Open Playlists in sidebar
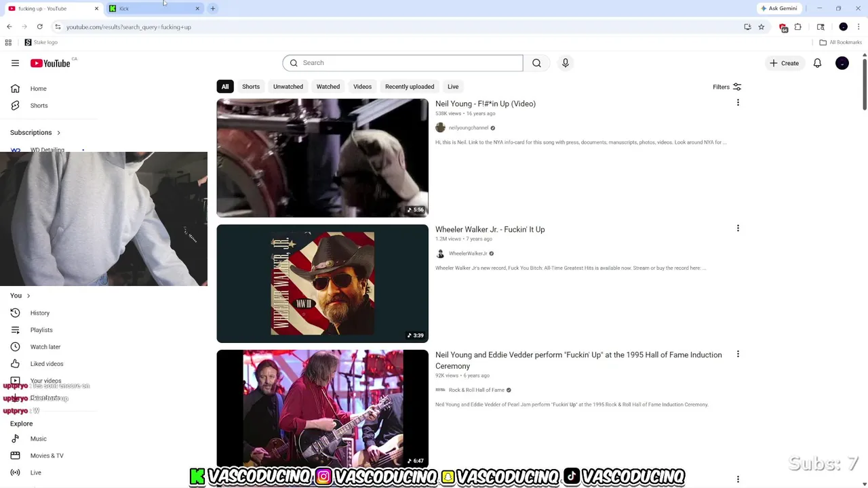Screen dimensions: 868x488 click(x=41, y=330)
